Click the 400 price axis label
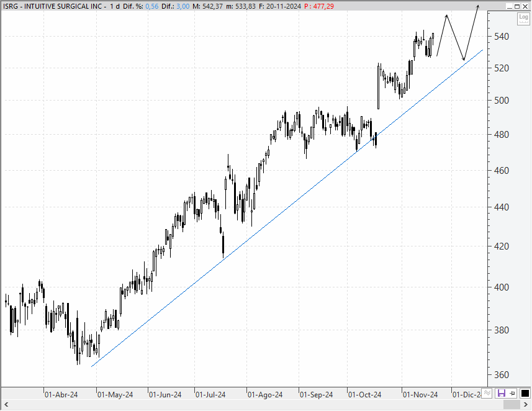The height and width of the screenshot is (411, 532). pyautogui.click(x=502, y=287)
